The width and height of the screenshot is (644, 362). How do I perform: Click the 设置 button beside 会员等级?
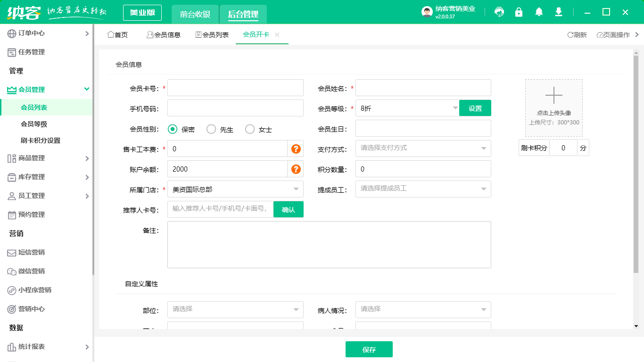475,108
